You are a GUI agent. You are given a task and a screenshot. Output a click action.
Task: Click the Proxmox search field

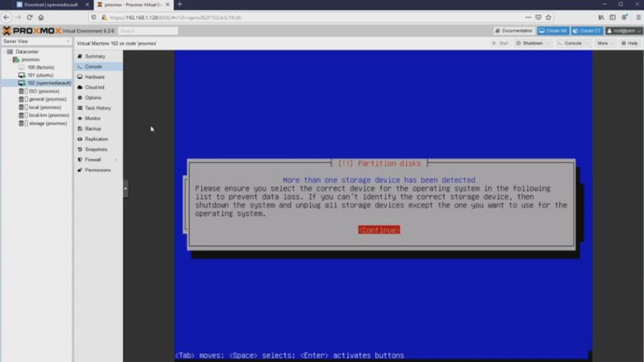(x=148, y=31)
